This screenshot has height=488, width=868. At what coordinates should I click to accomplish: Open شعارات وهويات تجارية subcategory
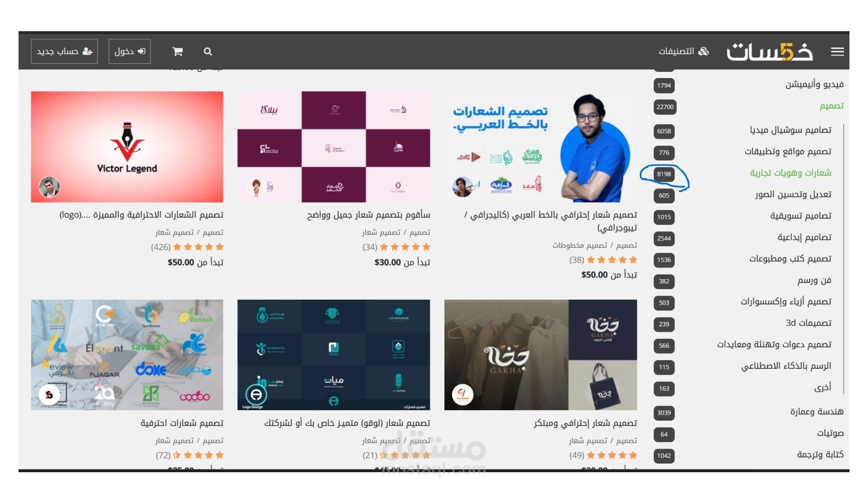pos(790,173)
